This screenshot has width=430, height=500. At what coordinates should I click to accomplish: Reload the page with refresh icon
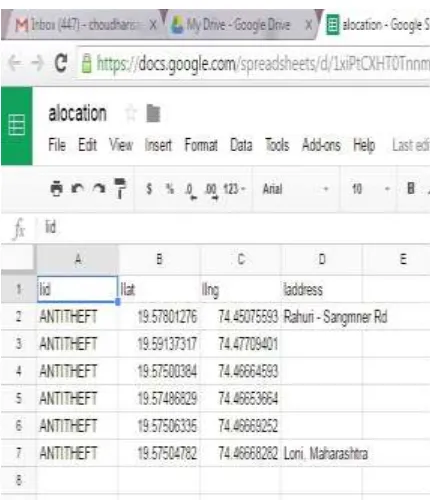coord(61,63)
